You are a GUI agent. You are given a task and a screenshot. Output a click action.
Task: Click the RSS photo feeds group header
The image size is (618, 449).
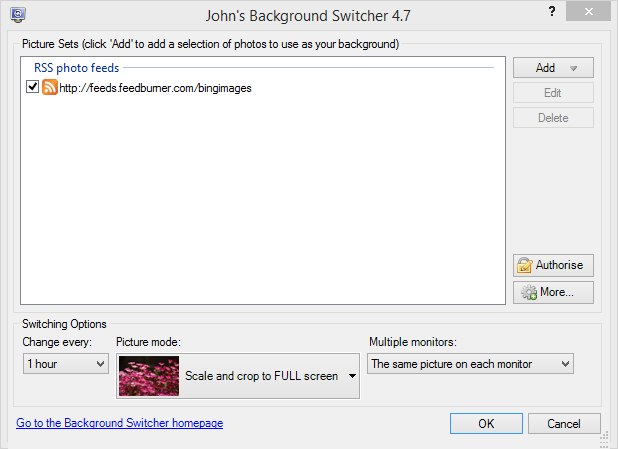click(x=76, y=68)
